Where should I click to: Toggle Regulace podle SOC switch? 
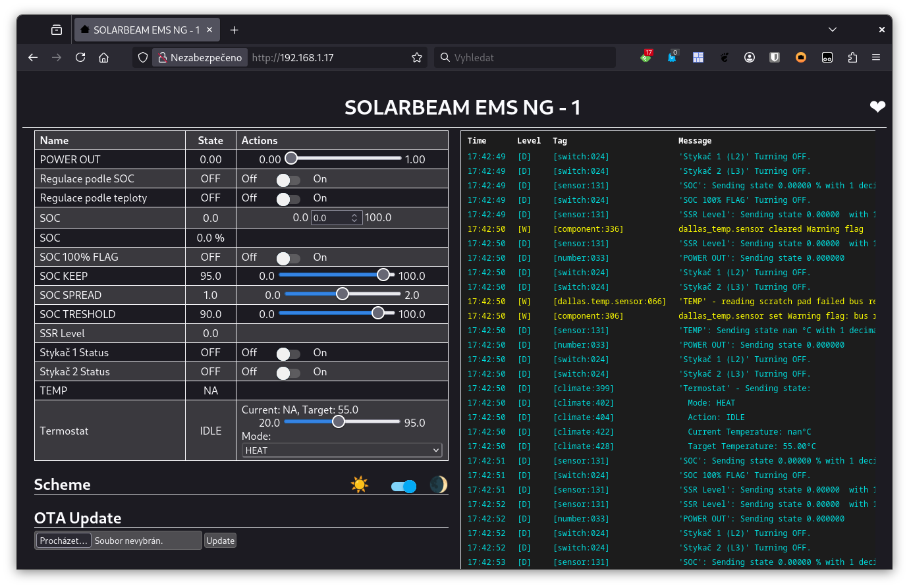coord(288,180)
